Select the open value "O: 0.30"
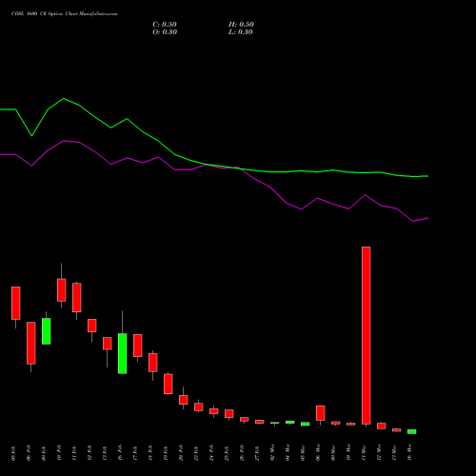Viewport: 476px width, 476px height. coord(165,32)
